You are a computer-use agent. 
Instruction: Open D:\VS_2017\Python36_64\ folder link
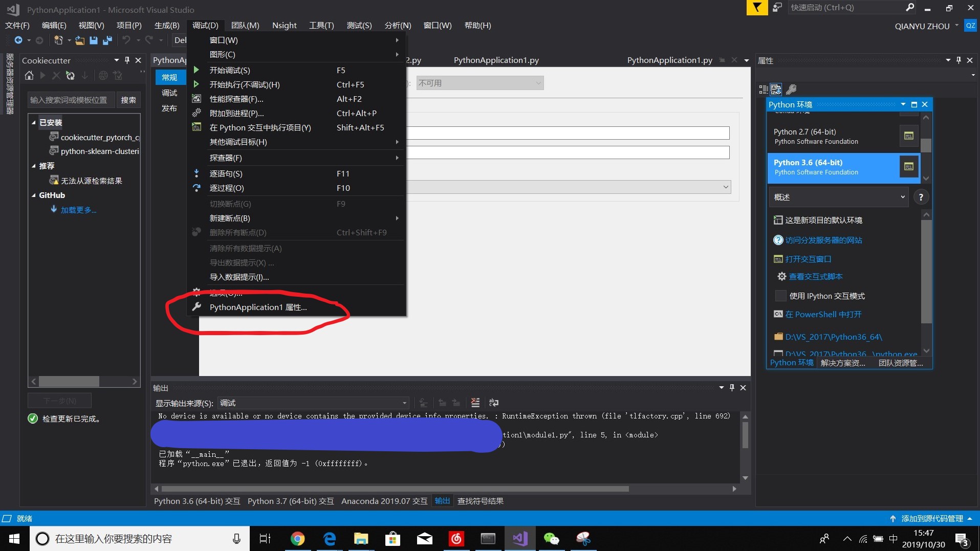pyautogui.click(x=834, y=337)
